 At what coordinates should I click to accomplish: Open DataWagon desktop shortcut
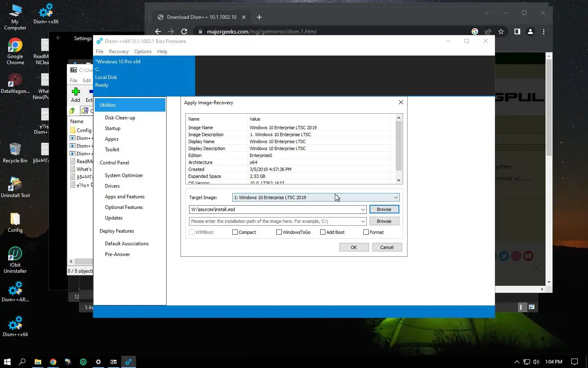tap(15, 83)
